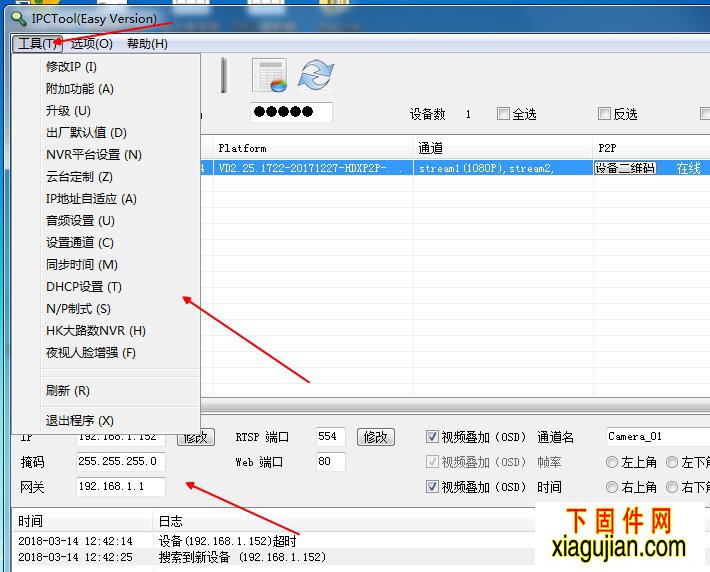710x572 pixels.
Task: Click the blue refresh arrows icon
Action: point(316,75)
